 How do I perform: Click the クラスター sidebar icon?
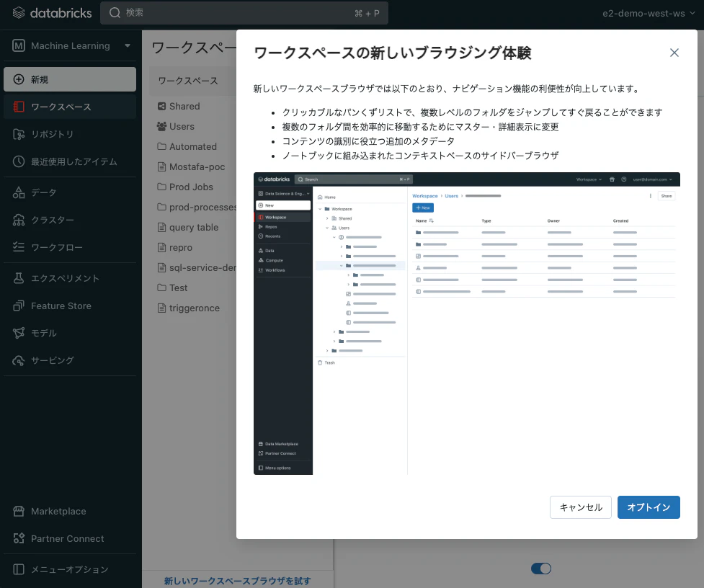coord(19,220)
